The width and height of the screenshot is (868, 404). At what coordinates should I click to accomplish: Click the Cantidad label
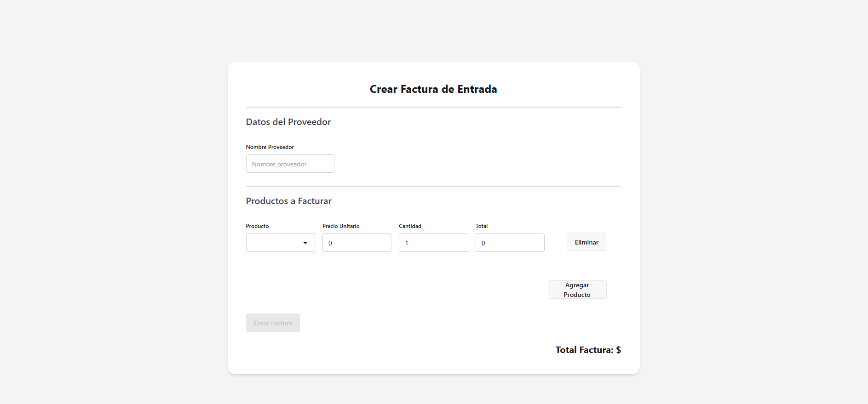pyautogui.click(x=410, y=226)
